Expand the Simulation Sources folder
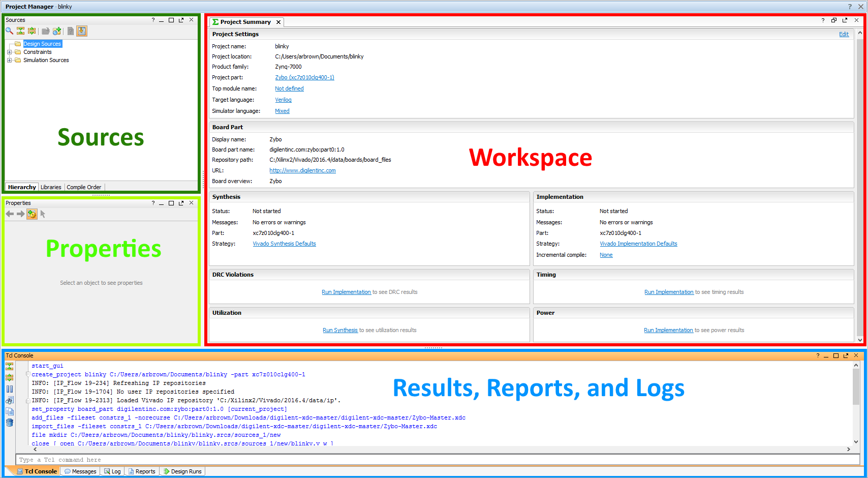This screenshot has width=868, height=478. 9,60
